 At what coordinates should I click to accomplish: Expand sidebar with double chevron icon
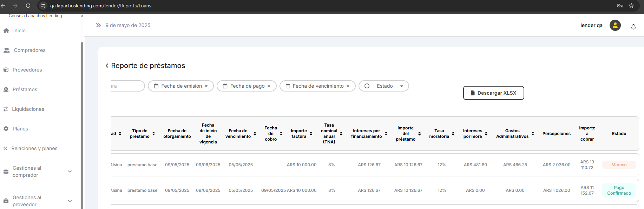pyautogui.click(x=98, y=25)
